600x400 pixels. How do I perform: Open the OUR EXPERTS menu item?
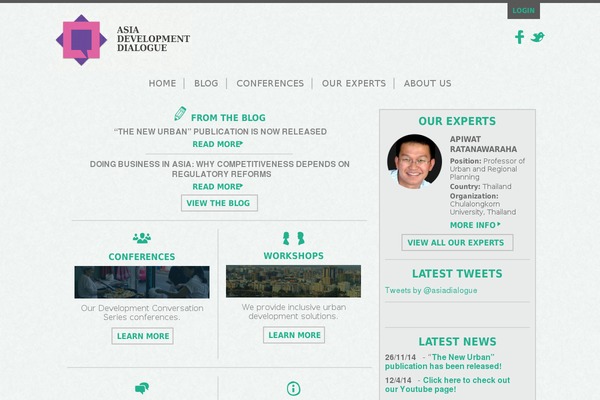click(354, 83)
